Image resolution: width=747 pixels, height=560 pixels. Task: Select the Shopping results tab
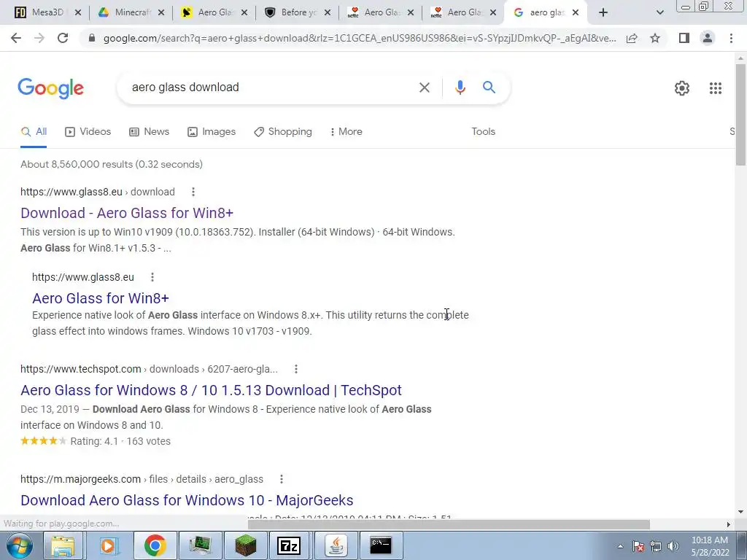(x=283, y=132)
